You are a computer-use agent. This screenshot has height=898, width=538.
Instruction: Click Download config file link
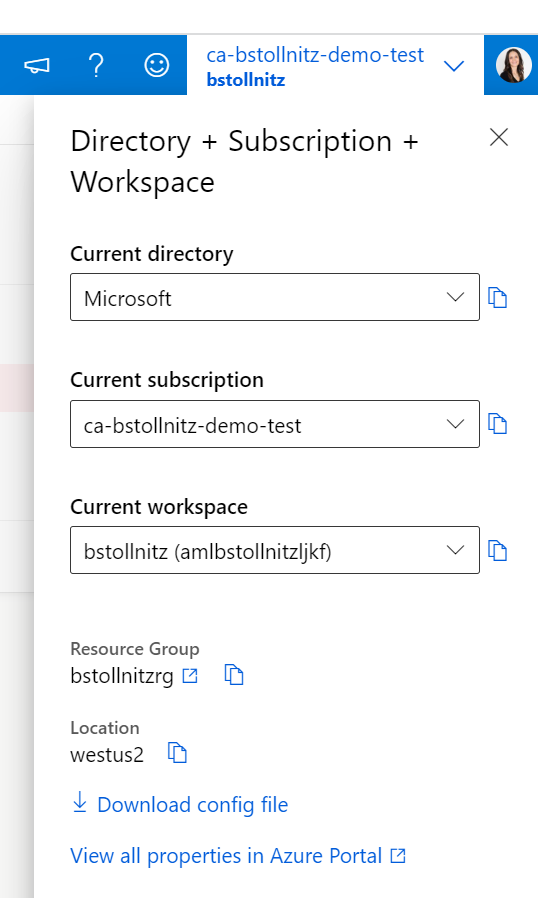click(193, 805)
